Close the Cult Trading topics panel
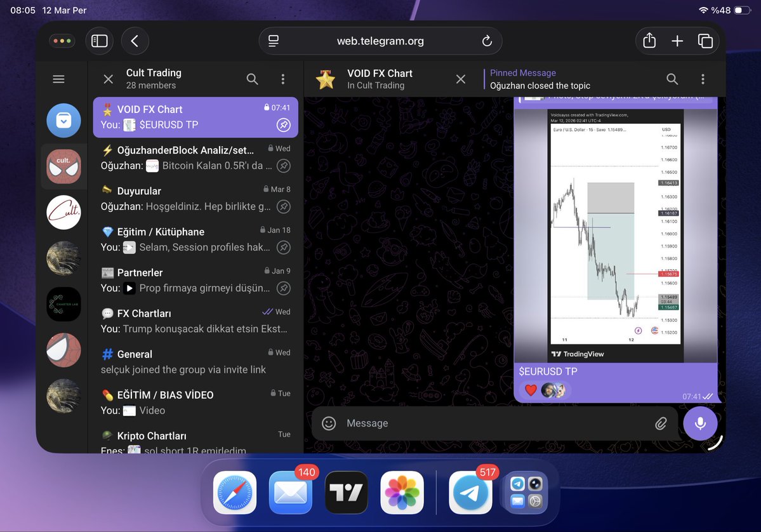 [109, 79]
